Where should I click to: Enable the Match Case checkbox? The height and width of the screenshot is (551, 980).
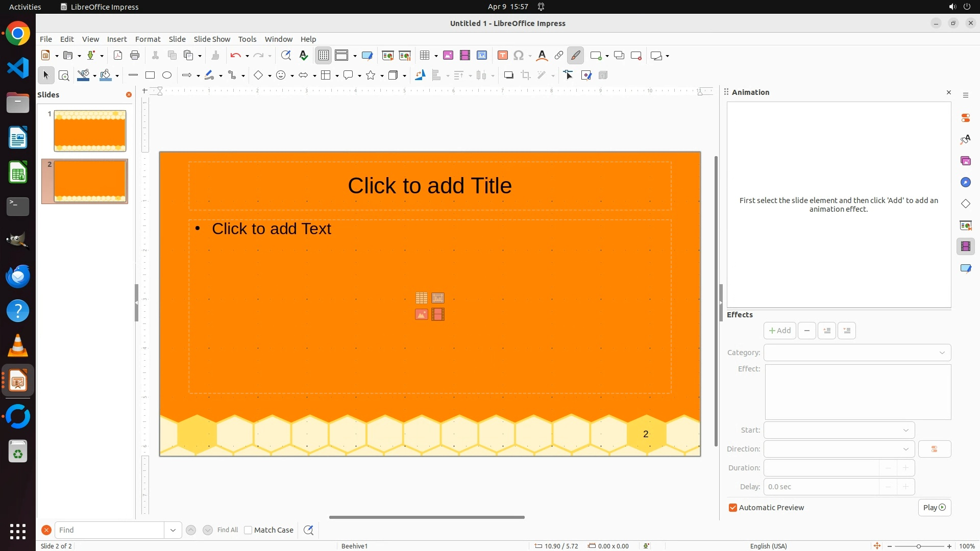(x=248, y=530)
